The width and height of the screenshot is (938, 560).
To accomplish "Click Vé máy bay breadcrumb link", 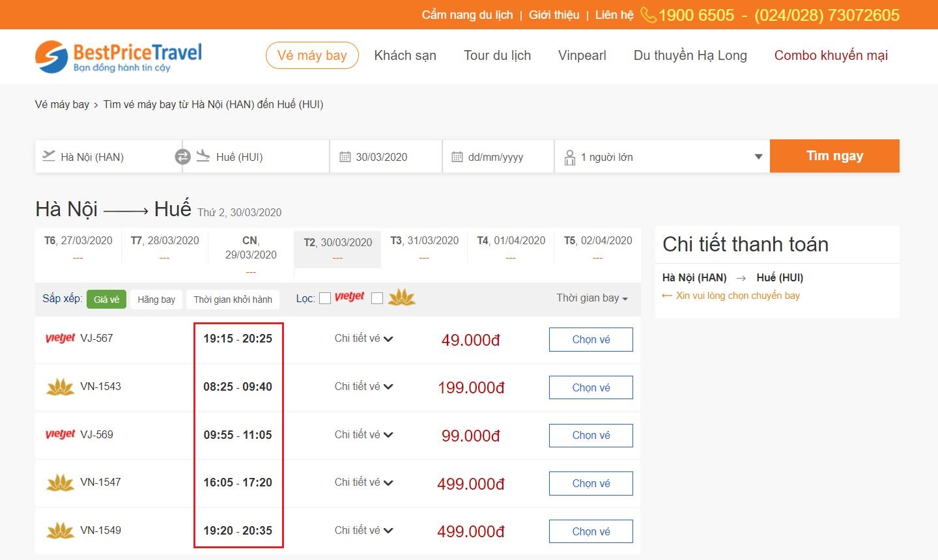I will (x=62, y=104).
